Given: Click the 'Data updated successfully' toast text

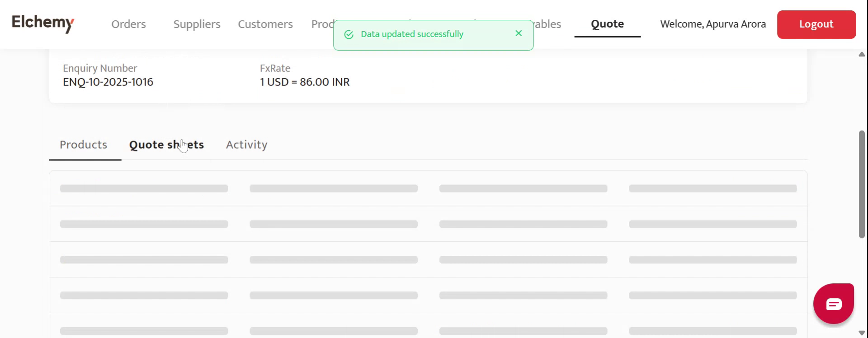Looking at the screenshot, I should (x=412, y=34).
